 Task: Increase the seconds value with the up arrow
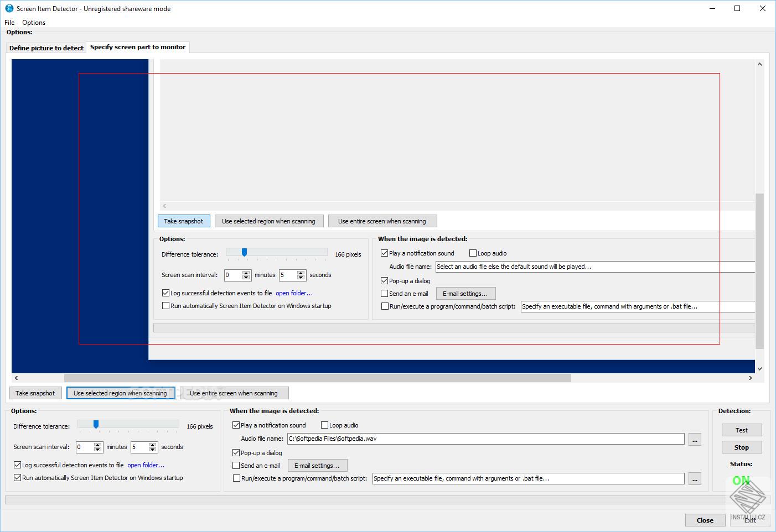153,444
